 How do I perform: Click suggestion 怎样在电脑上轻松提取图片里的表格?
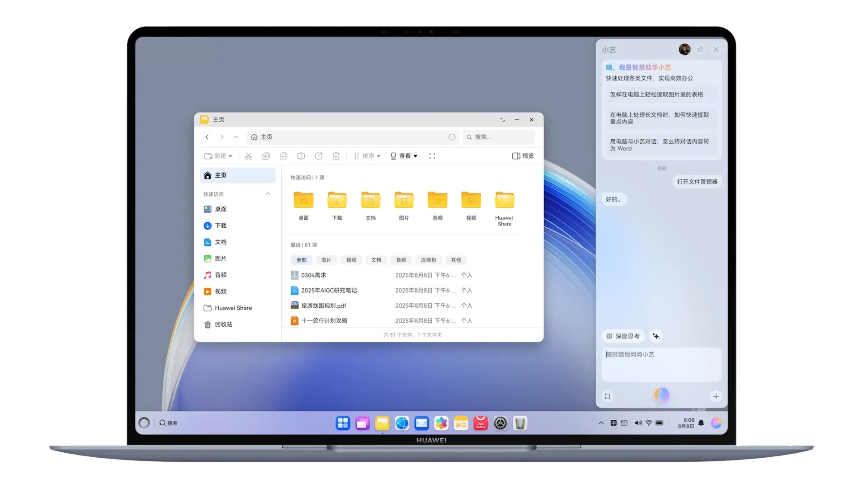coord(662,94)
